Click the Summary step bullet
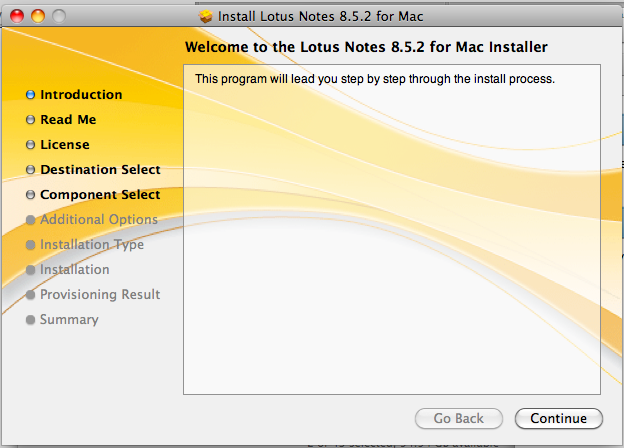 coord(31,320)
